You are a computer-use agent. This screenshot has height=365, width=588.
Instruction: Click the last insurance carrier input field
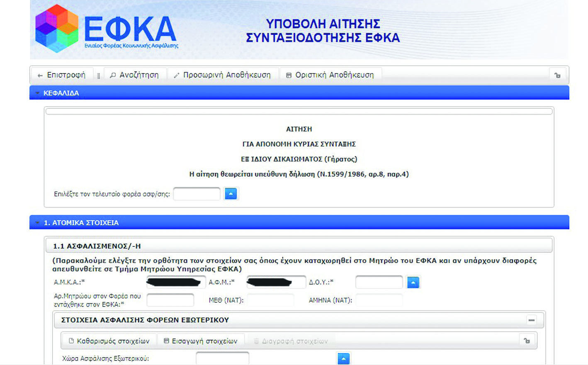click(x=197, y=194)
